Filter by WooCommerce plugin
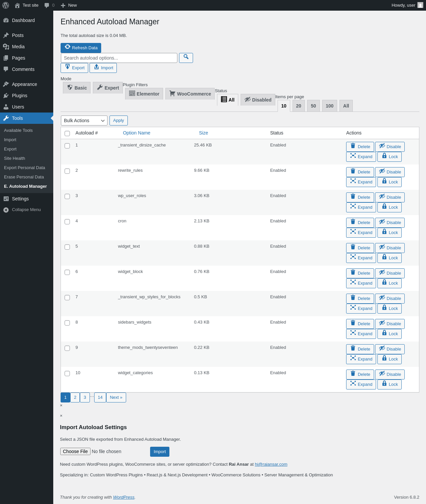This screenshot has height=504, width=426. click(190, 94)
